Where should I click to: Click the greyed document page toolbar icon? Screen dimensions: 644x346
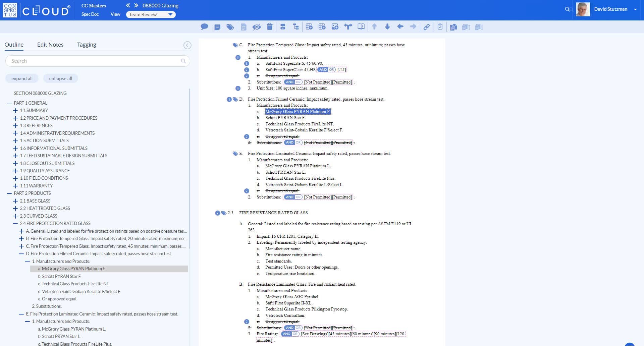tap(244, 27)
